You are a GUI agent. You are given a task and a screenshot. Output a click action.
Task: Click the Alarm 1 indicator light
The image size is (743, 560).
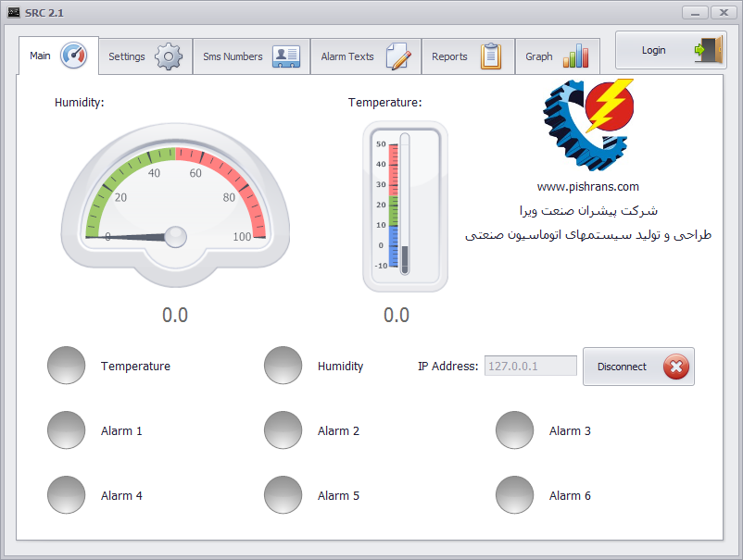click(x=67, y=429)
